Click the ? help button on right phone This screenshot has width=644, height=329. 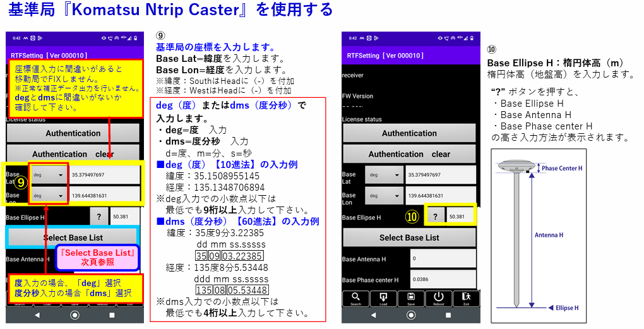[x=436, y=217]
